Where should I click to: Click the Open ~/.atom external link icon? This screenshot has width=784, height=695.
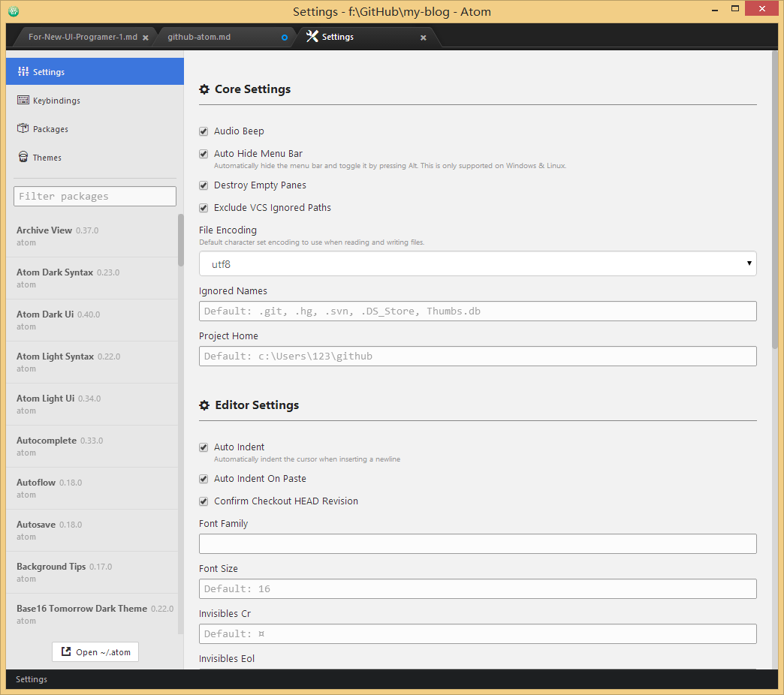coord(66,651)
